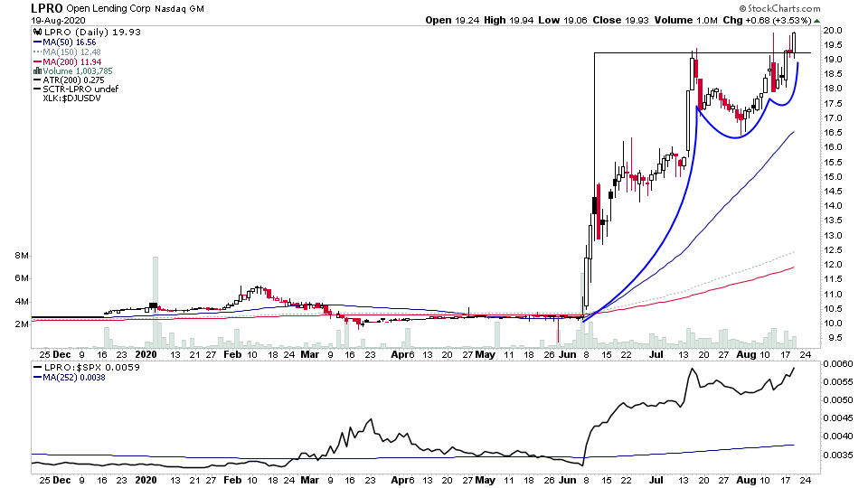The height and width of the screenshot is (488, 868).
Task: Click the 6M volume axis label
Action: pos(22,278)
